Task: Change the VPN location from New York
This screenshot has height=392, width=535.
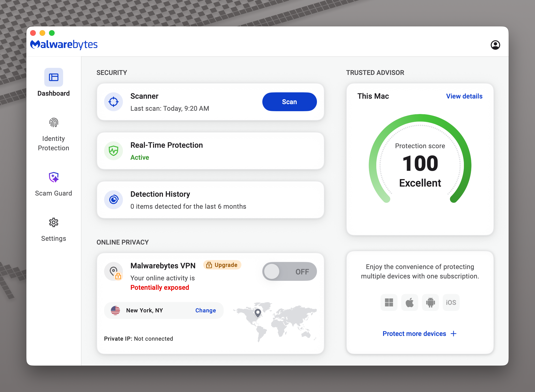Action: pyautogui.click(x=205, y=310)
